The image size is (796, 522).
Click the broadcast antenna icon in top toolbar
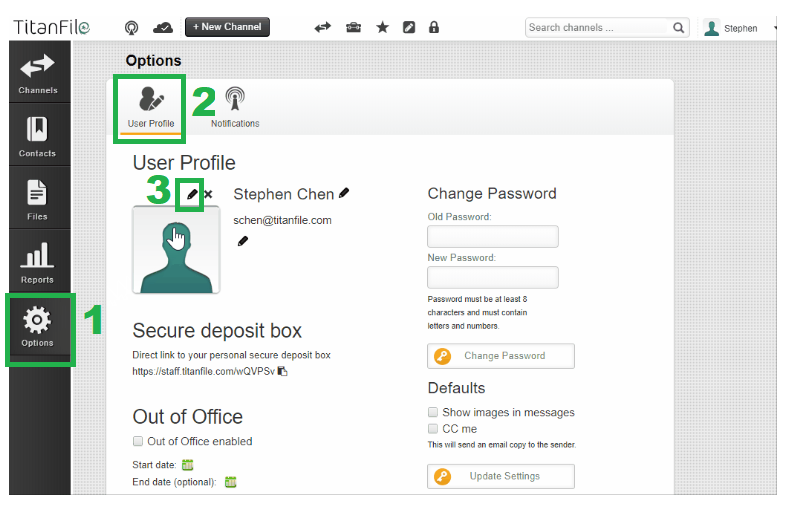(131, 27)
